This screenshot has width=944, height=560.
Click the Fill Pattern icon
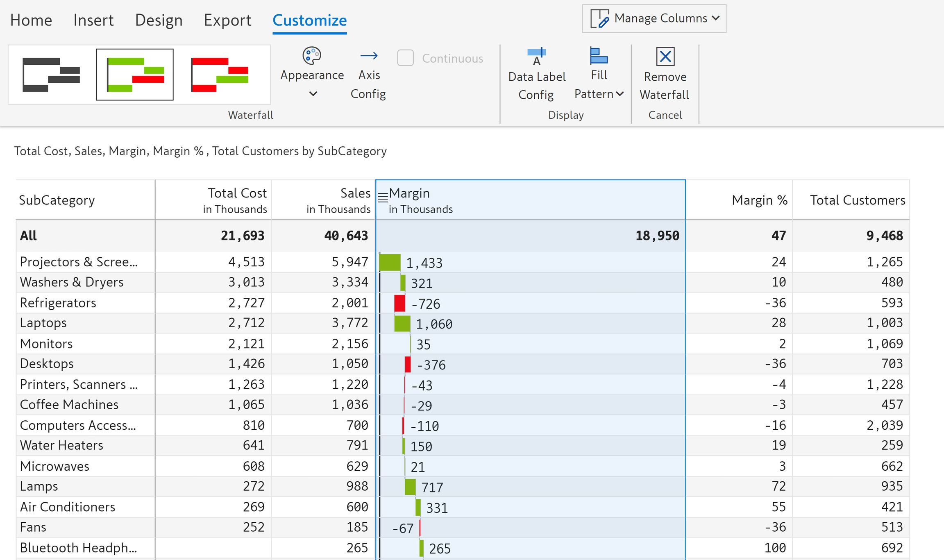(599, 56)
